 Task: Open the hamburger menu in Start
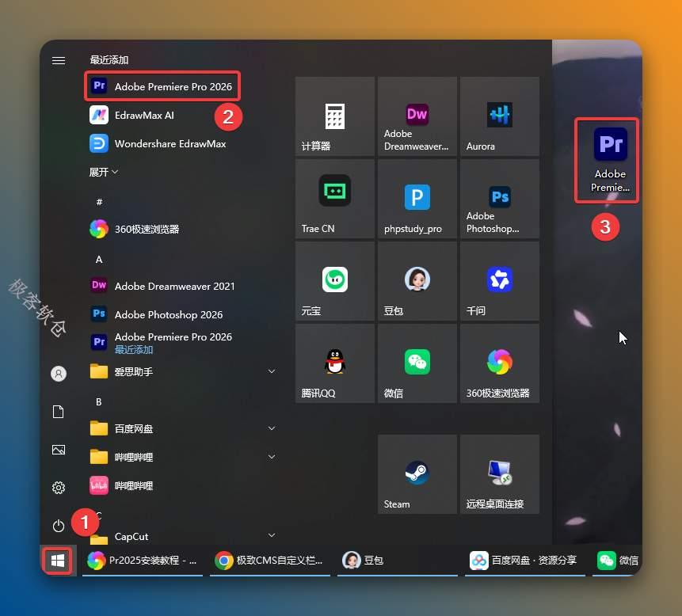59,60
